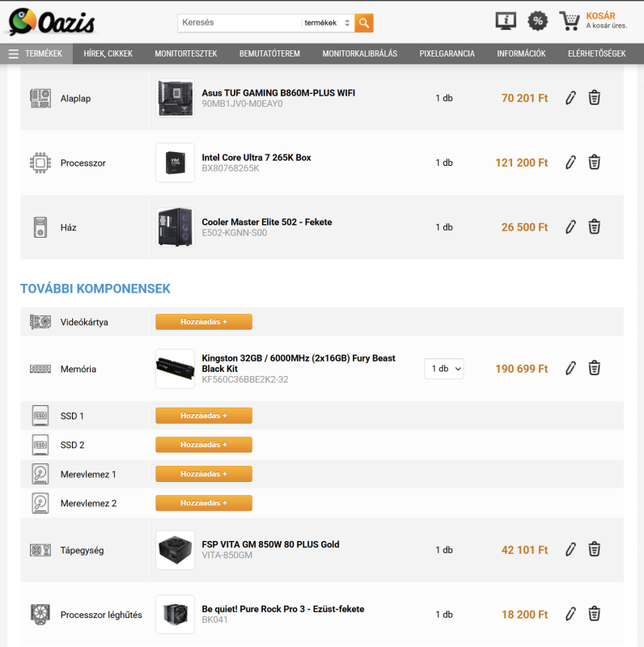Click the Tápegység power supply icon
This screenshot has width=644, height=647.
click(40, 550)
